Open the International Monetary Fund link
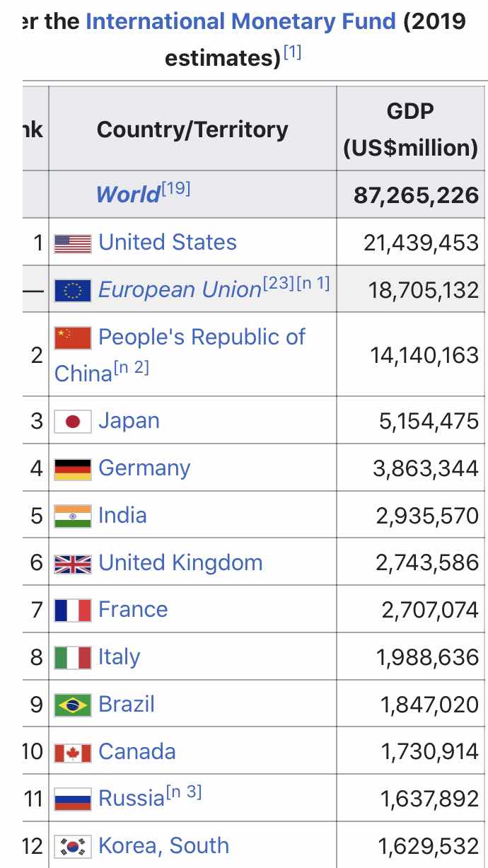The image size is (488, 868). (x=240, y=21)
